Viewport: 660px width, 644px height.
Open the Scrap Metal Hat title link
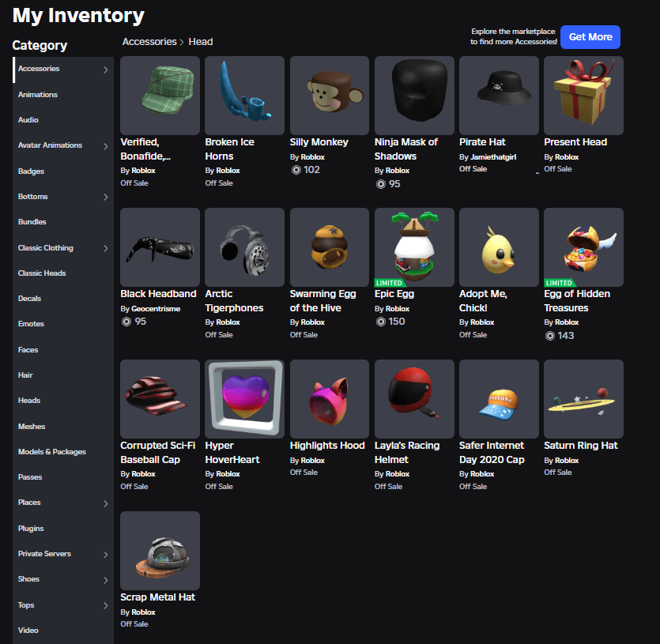click(x=157, y=597)
